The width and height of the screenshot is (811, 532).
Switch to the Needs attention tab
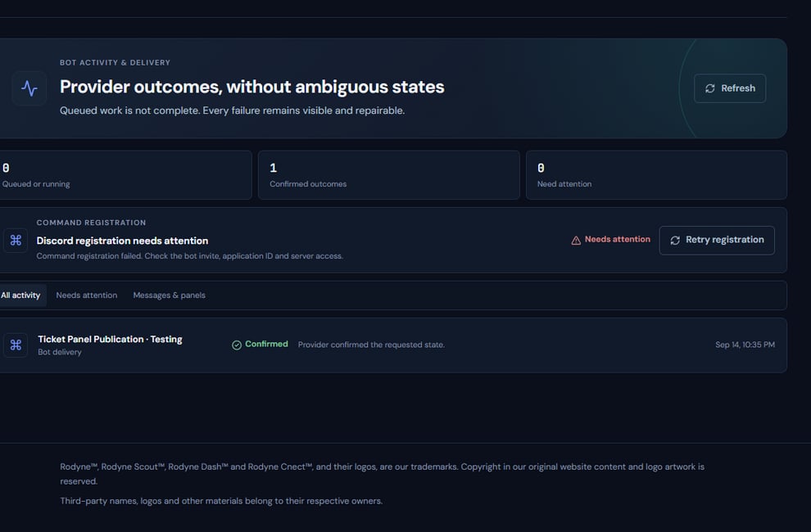coord(86,295)
